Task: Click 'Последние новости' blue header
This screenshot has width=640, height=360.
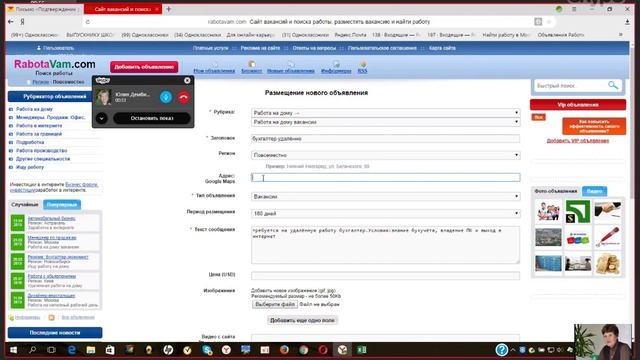Action: point(55,333)
